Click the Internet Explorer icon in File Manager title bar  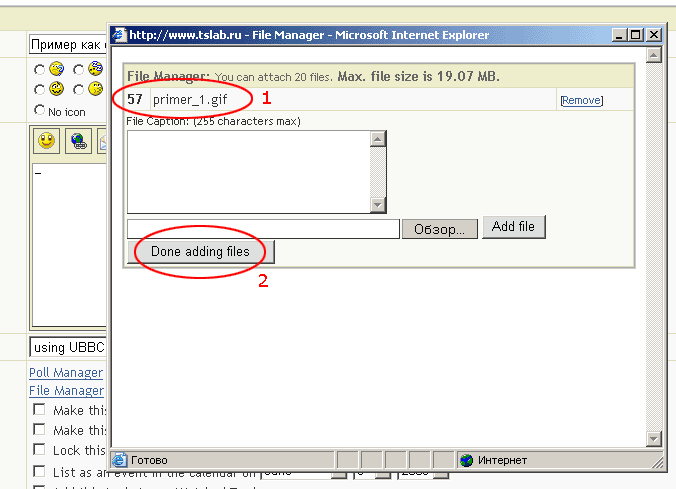(x=119, y=35)
